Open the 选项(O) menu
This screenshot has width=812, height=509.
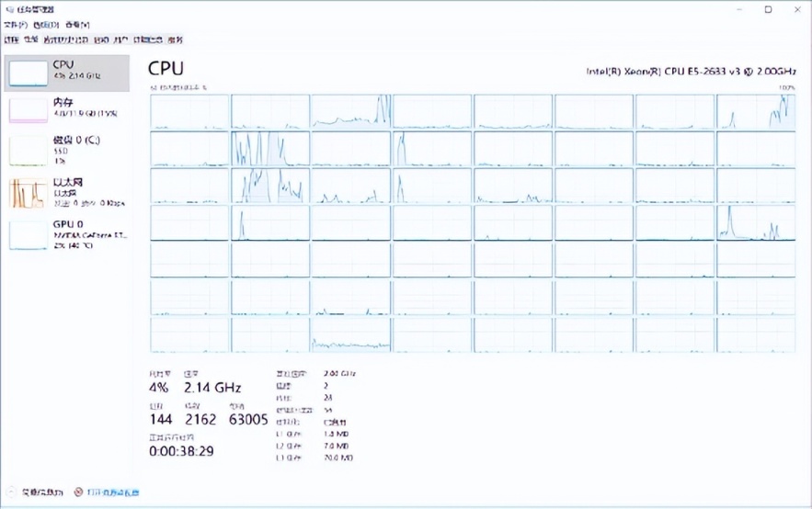click(x=46, y=24)
